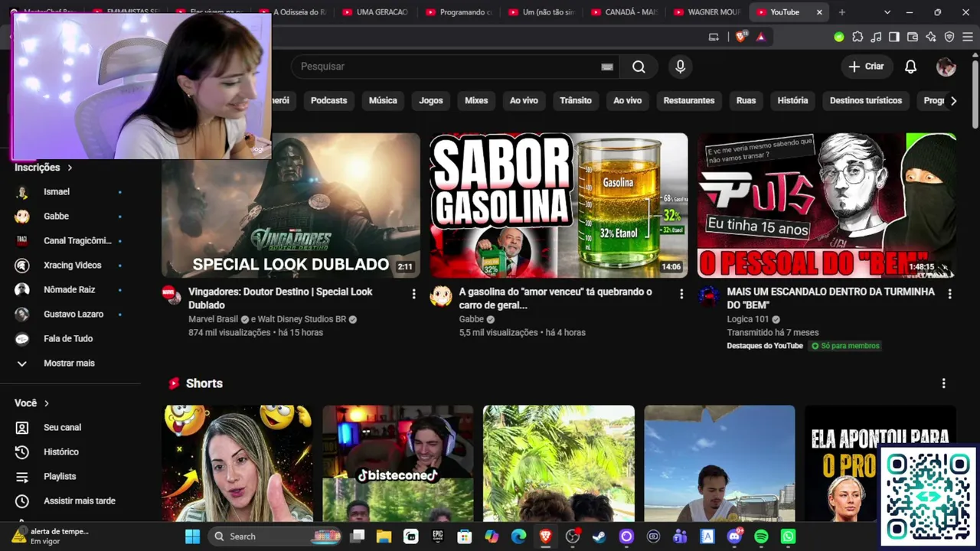
Task: Open Leo AI sparkle icon
Action: point(930,37)
